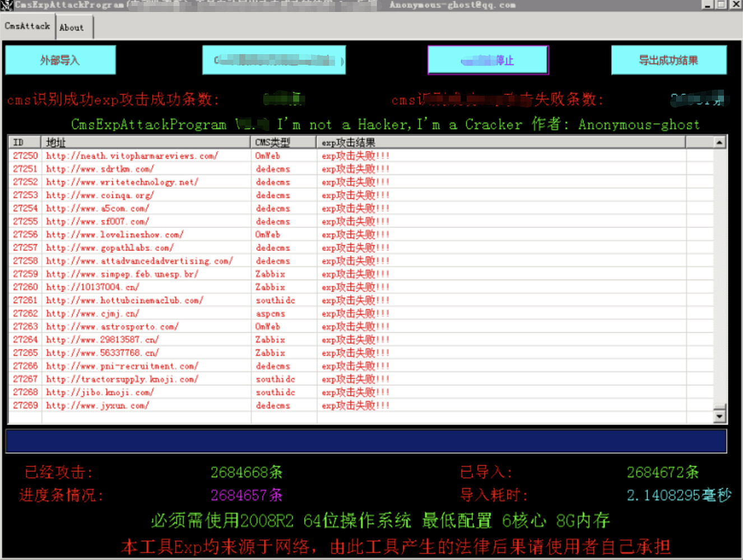Viewport: 743px width, 560px height.
Task: Maximize the CmsExpAttackProgram window
Action: [x=721, y=5]
